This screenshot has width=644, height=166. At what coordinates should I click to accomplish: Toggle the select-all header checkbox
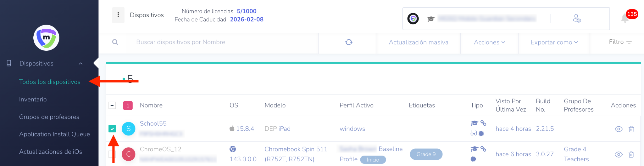112,106
